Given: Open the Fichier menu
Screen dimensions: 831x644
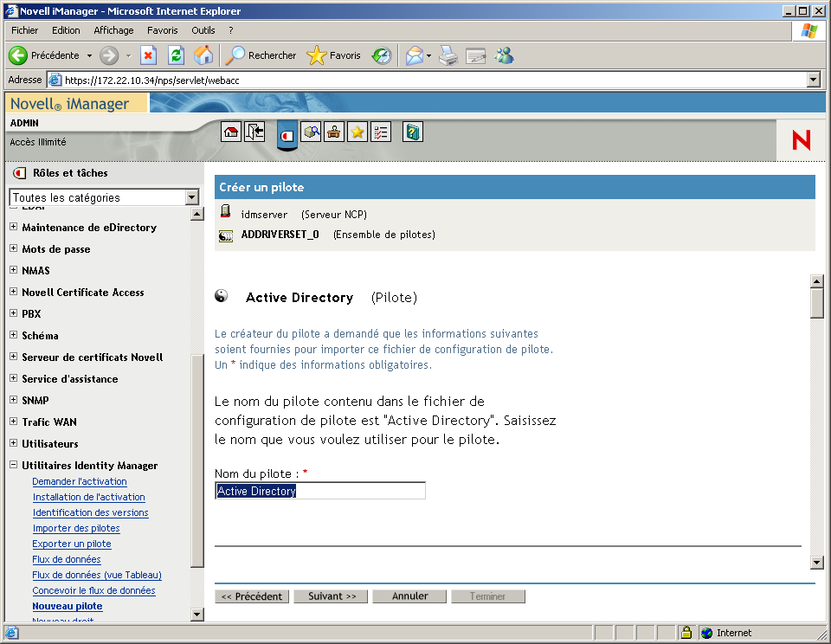Looking at the screenshot, I should pos(24,29).
